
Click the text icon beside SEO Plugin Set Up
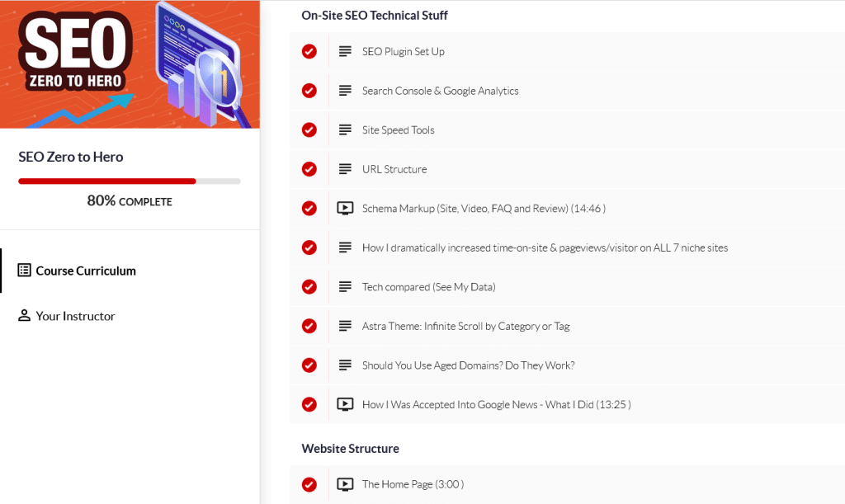[345, 51]
